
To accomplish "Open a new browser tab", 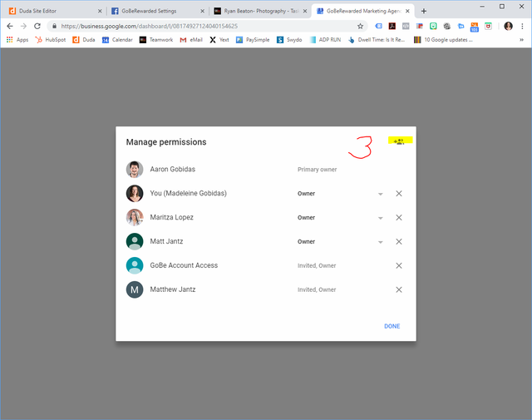I will (424, 11).
